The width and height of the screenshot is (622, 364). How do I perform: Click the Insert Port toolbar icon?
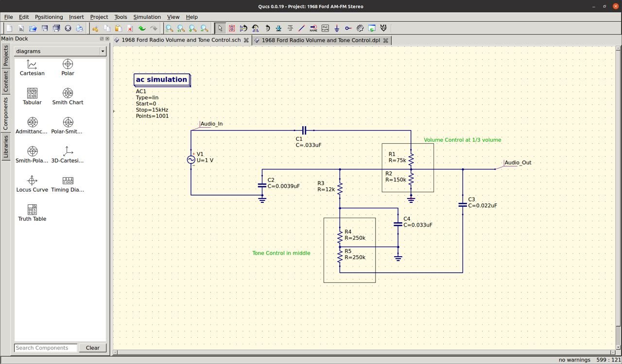[x=348, y=28]
